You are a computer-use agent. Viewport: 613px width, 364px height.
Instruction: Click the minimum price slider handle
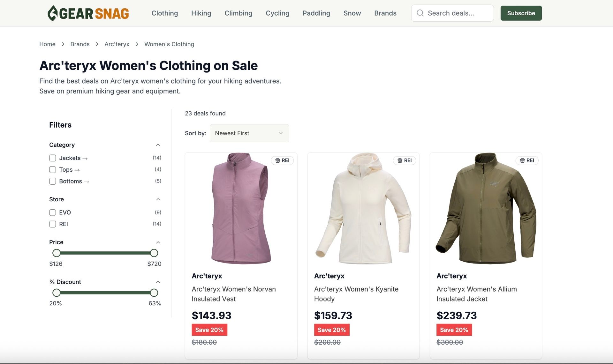(x=57, y=253)
